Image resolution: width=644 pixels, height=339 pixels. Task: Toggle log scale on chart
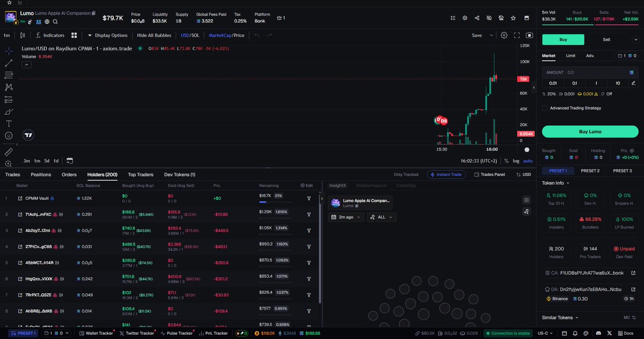tap(516, 161)
